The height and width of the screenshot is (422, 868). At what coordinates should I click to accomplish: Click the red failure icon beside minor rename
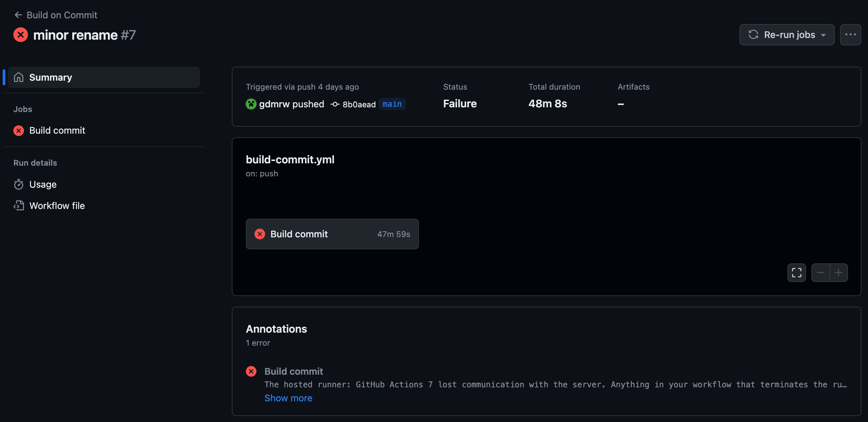point(21,35)
